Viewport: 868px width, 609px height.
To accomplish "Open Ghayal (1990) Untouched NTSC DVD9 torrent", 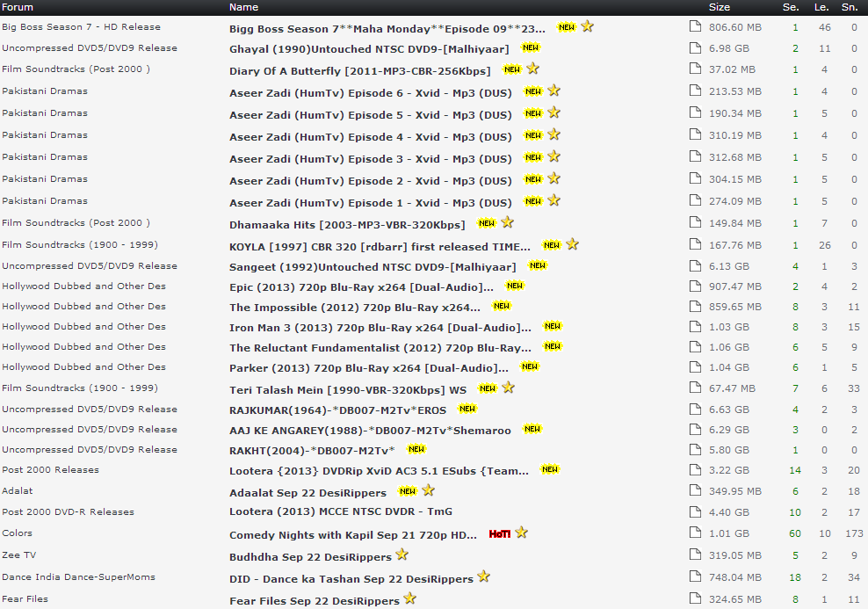I will (369, 49).
